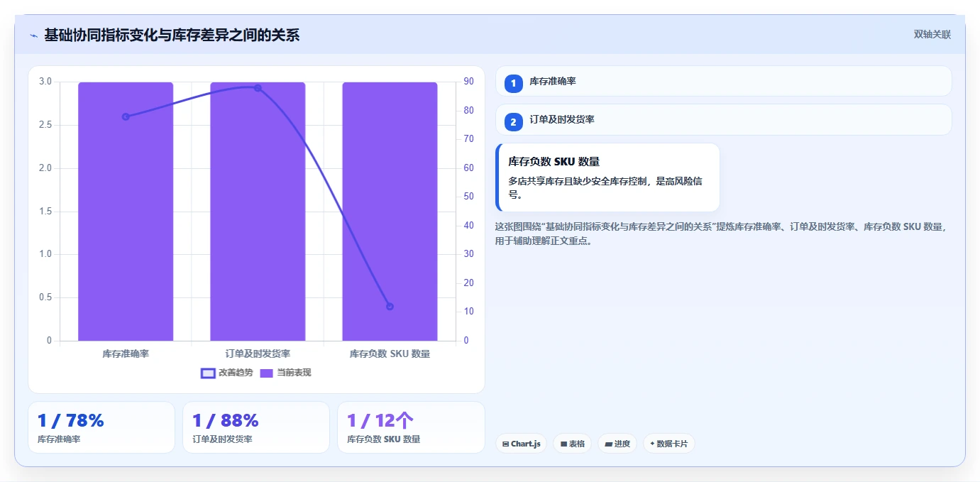Click the 数据卡片 tag
980x482 pixels.
(x=668, y=444)
